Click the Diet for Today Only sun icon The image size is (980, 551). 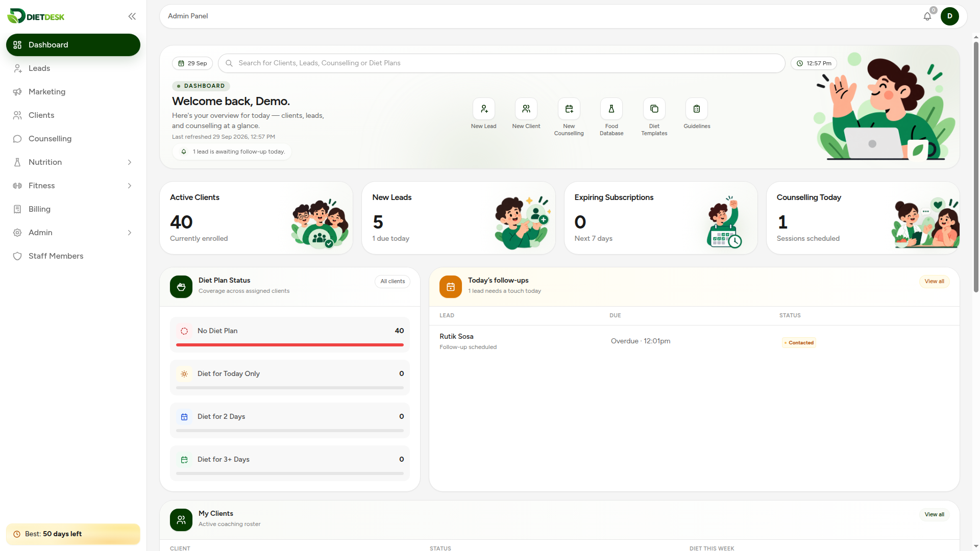coord(184,374)
